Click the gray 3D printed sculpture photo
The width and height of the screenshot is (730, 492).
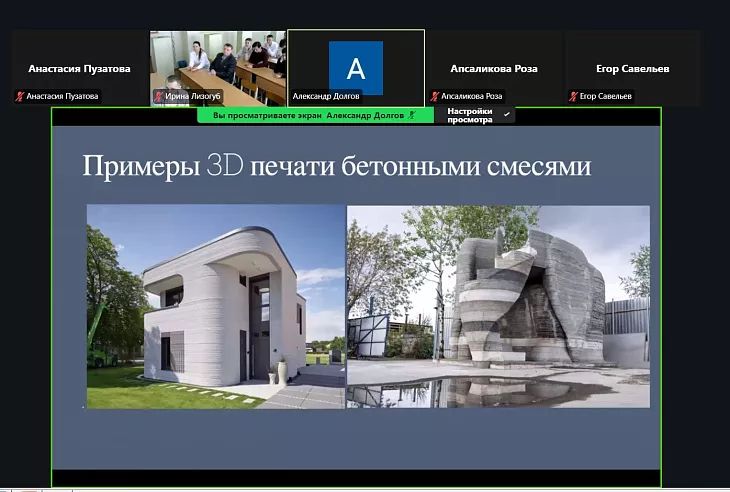coord(498,307)
